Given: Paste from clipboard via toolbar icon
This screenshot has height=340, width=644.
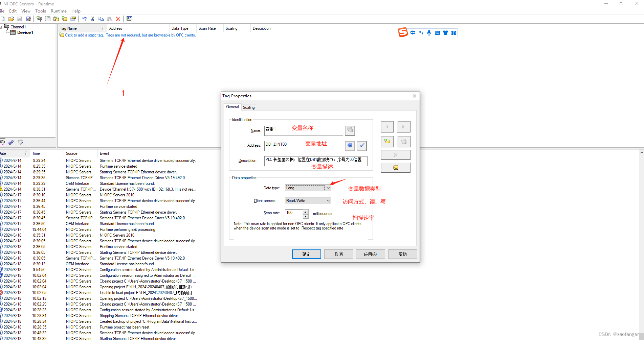Looking at the screenshot, I should tap(109, 19).
